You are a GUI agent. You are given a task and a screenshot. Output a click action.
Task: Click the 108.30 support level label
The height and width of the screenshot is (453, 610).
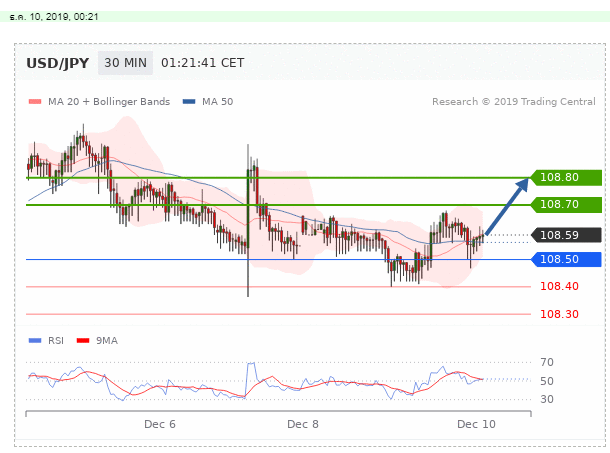[559, 314]
